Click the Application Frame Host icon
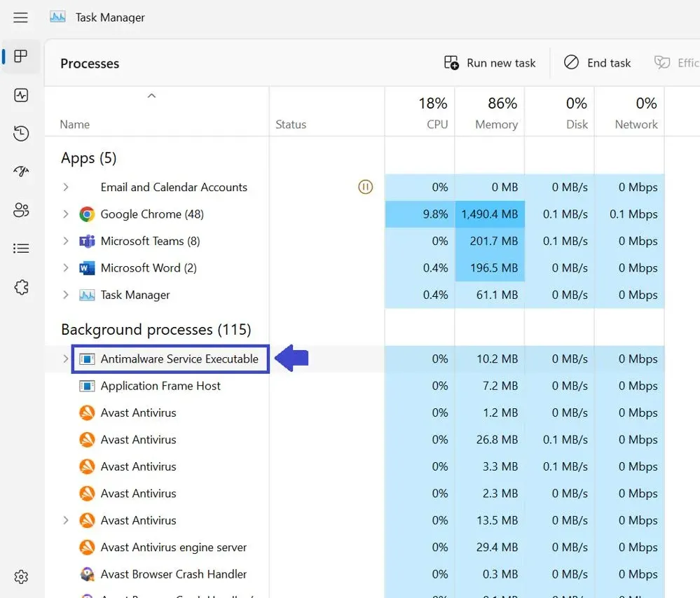This screenshot has height=598, width=700. (87, 386)
